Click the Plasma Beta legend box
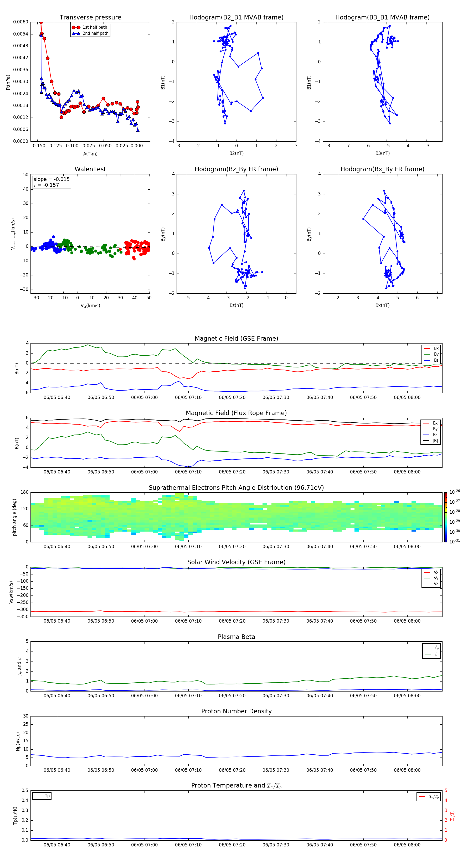 click(431, 651)
